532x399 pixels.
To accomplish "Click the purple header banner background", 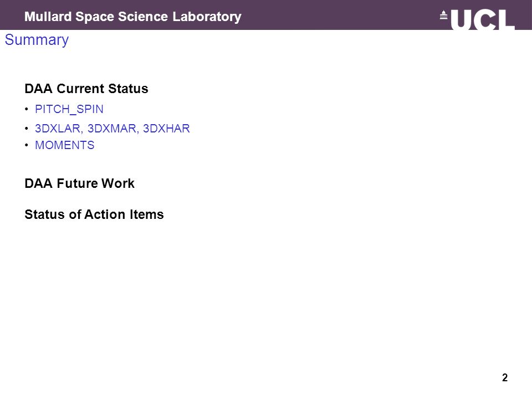I will [x=339, y=15].
